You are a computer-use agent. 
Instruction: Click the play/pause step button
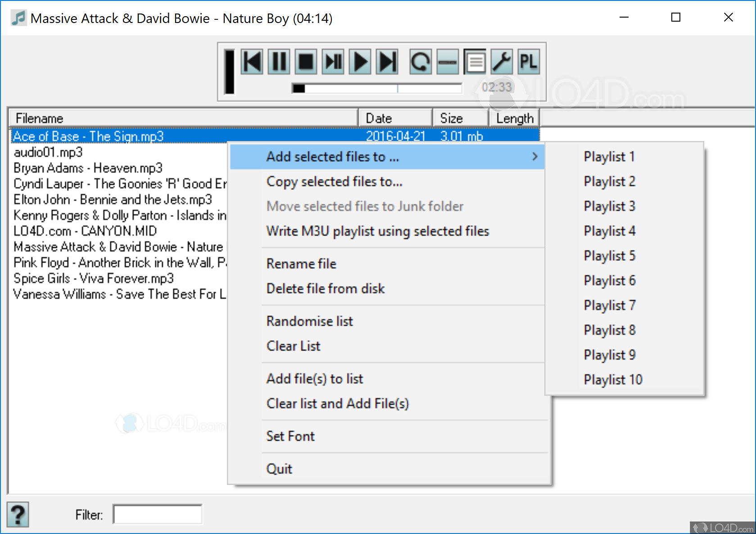pyautogui.click(x=333, y=62)
